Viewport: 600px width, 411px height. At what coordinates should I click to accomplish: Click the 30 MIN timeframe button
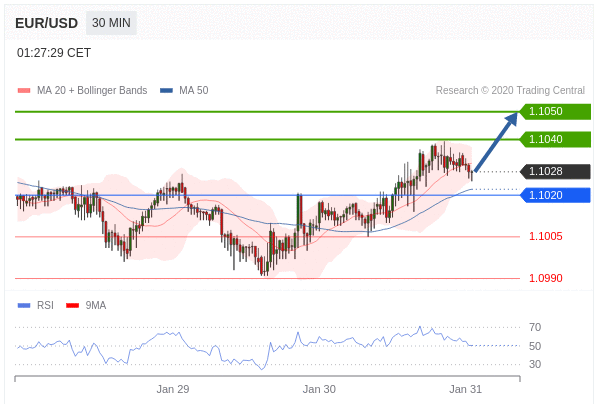point(111,23)
